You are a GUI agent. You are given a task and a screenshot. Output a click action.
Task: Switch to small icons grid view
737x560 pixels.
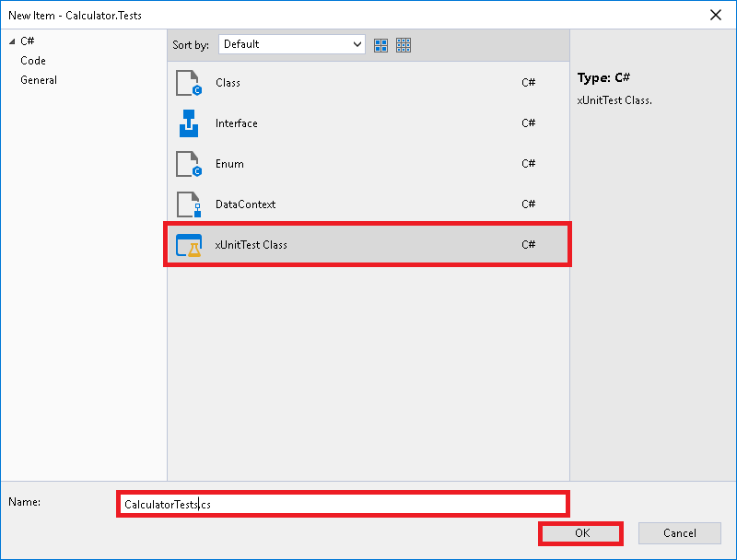pyautogui.click(x=404, y=44)
